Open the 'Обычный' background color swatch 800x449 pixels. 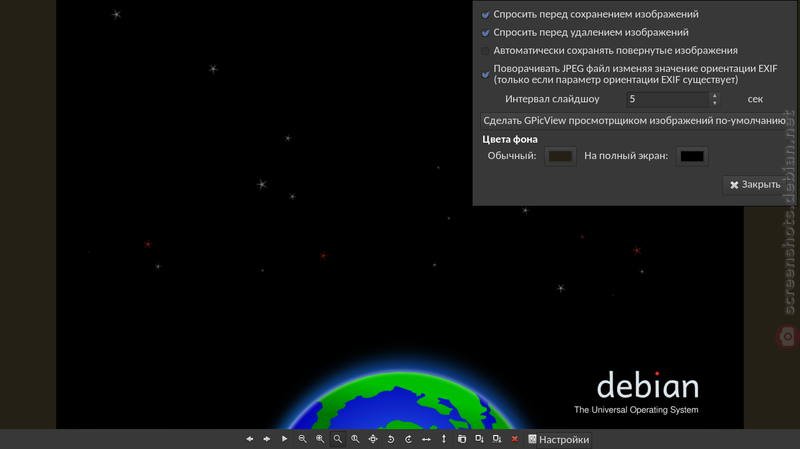[560, 156]
